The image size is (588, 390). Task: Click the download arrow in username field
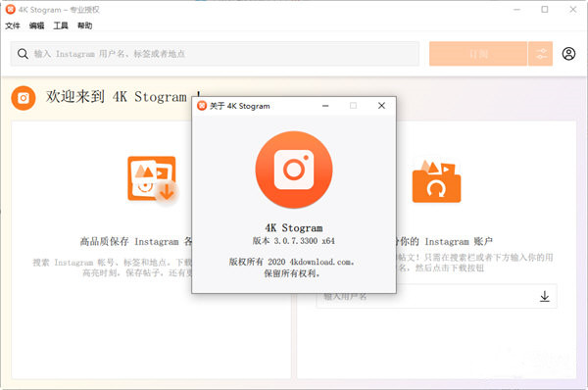545,296
